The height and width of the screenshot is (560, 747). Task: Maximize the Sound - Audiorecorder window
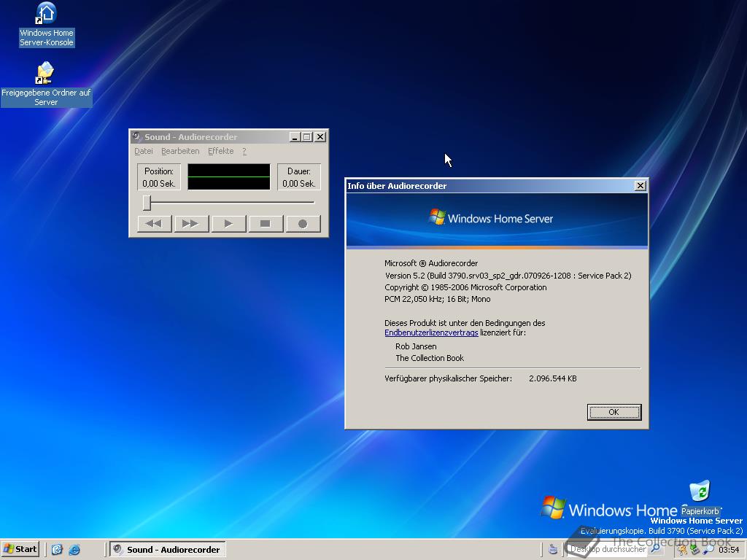[307, 137]
